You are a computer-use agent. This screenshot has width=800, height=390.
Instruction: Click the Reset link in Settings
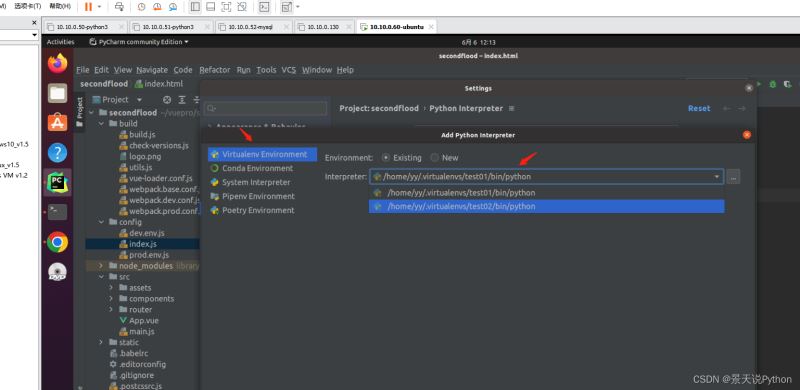pos(699,108)
